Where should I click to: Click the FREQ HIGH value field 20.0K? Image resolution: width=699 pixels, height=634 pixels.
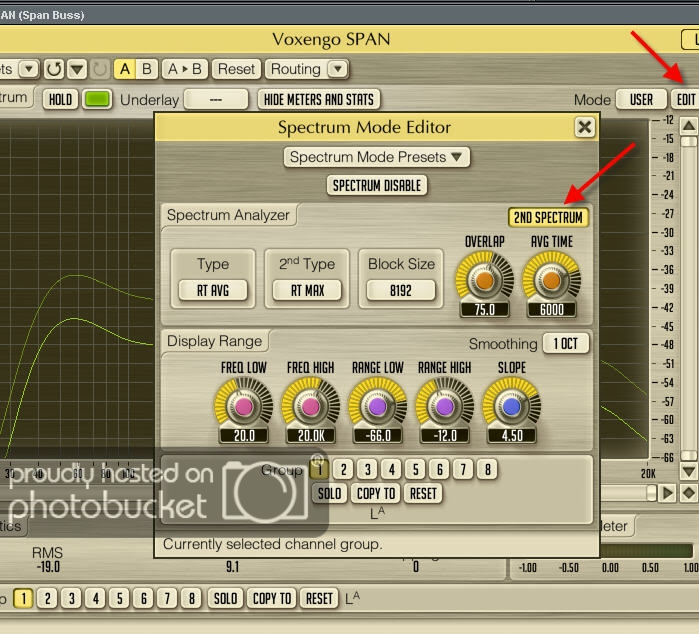click(311, 436)
